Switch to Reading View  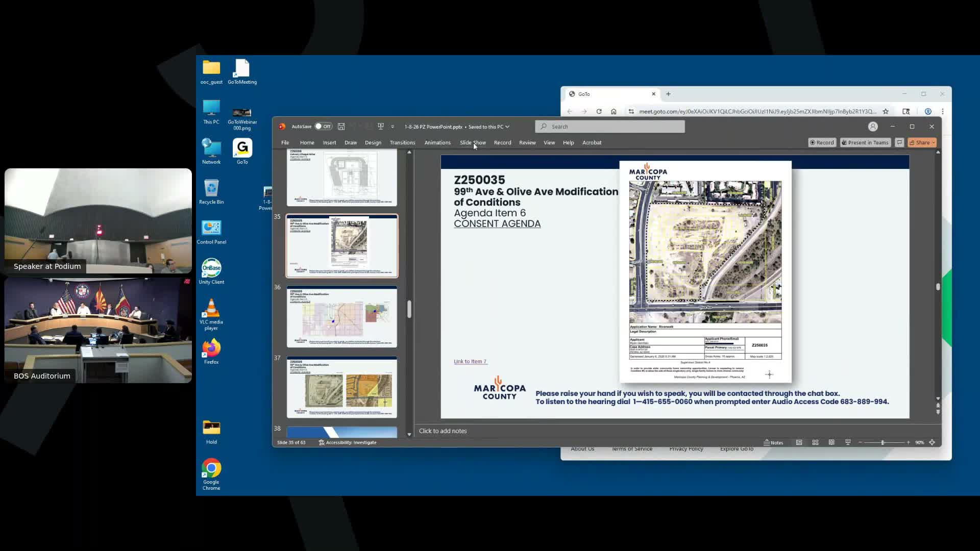(x=831, y=442)
